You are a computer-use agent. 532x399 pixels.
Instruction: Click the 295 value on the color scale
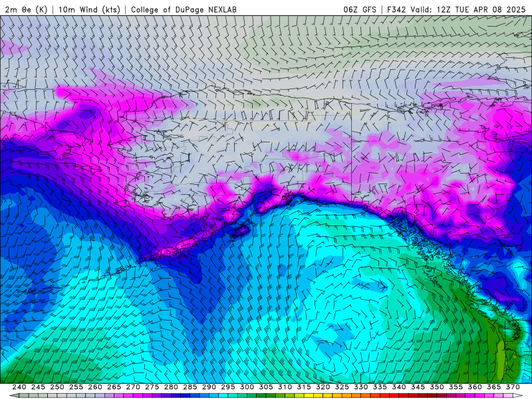pos(228,387)
